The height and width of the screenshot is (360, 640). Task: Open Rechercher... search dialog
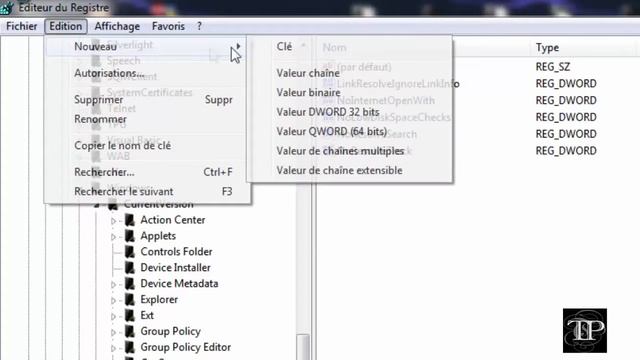pos(104,172)
